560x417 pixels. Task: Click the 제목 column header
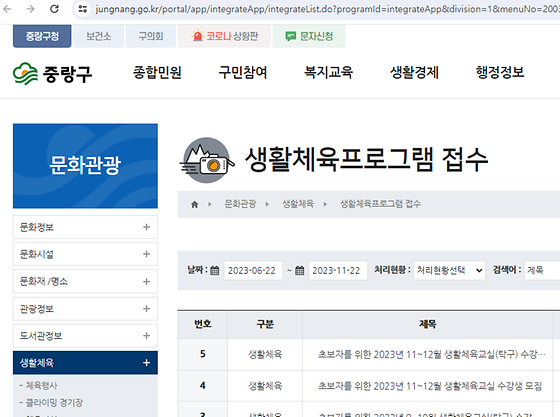click(x=428, y=324)
